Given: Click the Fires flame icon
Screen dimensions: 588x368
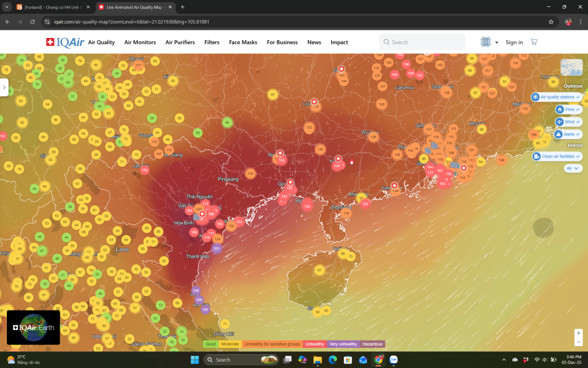Looking at the screenshot, I should [x=559, y=109].
